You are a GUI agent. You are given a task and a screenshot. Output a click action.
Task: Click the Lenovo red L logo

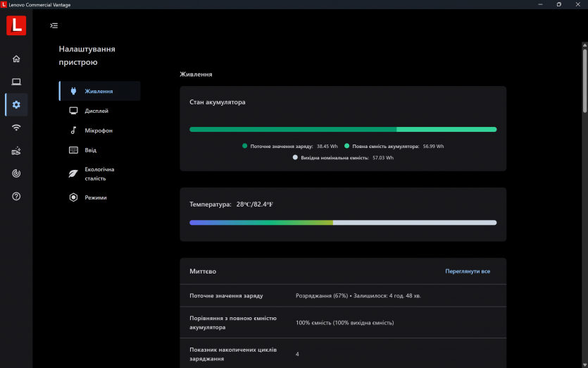pyautogui.click(x=16, y=25)
